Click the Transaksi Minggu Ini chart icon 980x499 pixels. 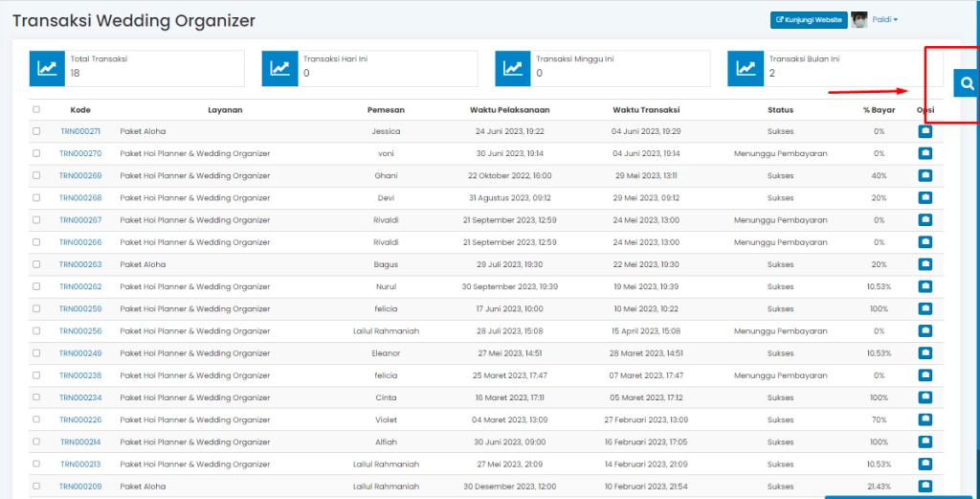(512, 68)
